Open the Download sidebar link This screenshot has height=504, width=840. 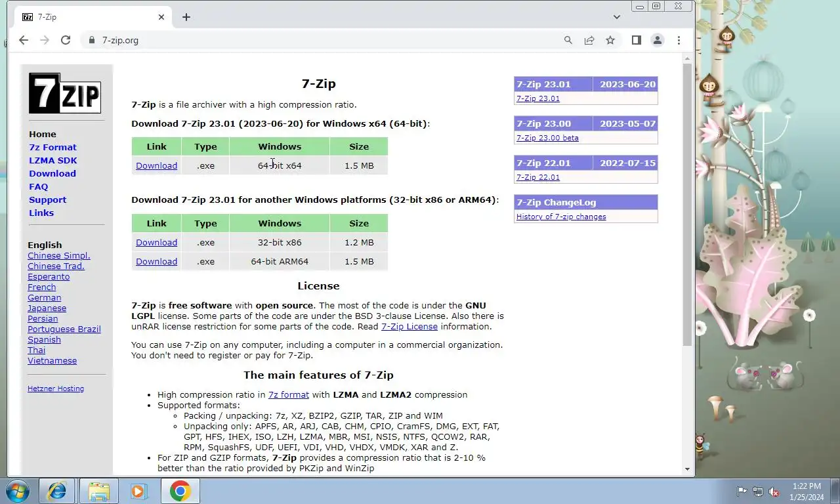(x=52, y=173)
